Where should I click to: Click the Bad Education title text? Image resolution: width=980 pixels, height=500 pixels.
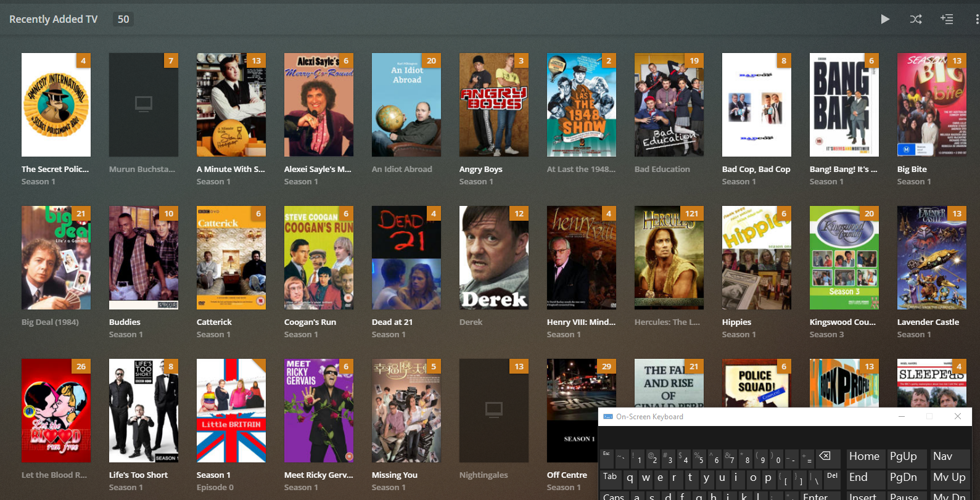662,170
